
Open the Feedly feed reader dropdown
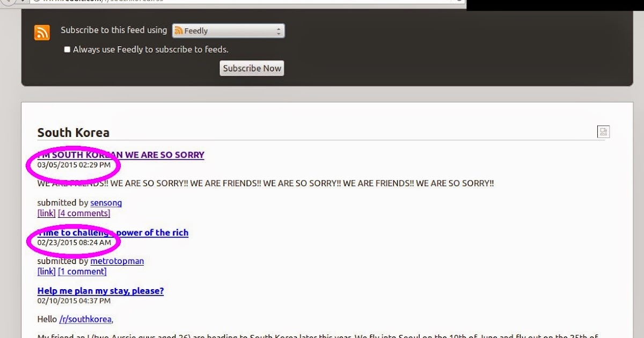coord(228,31)
